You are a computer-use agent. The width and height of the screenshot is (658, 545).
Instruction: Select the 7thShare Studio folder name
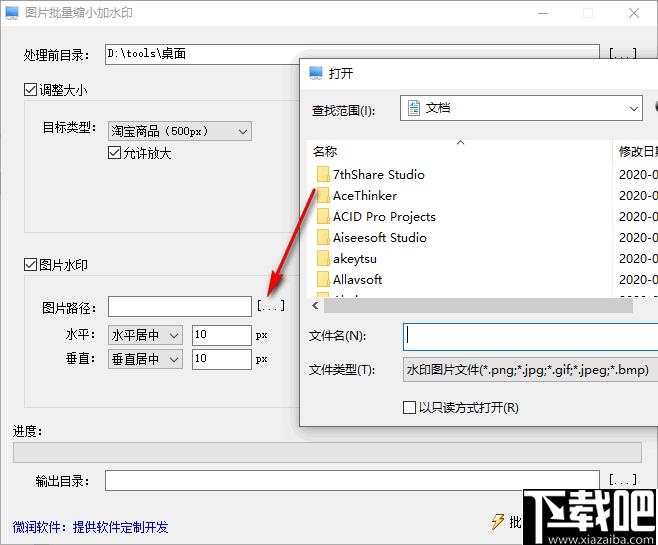click(x=379, y=175)
